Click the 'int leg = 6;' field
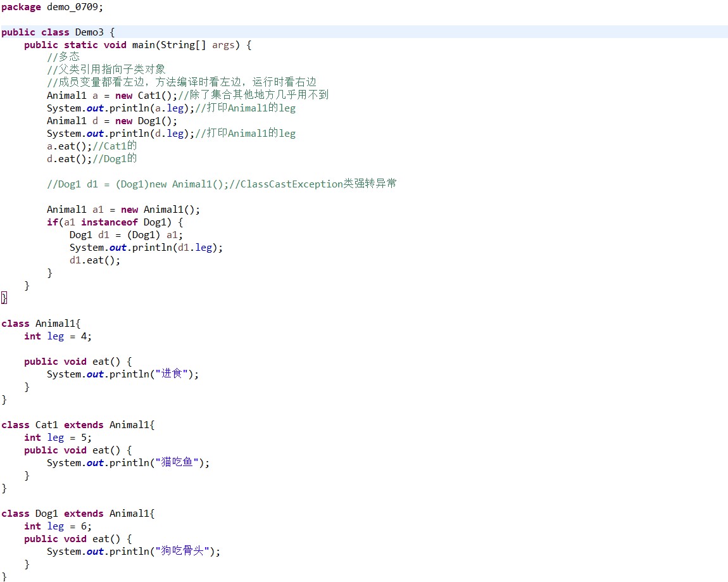Image resolution: width=728 pixels, height=582 pixels. coord(58,527)
